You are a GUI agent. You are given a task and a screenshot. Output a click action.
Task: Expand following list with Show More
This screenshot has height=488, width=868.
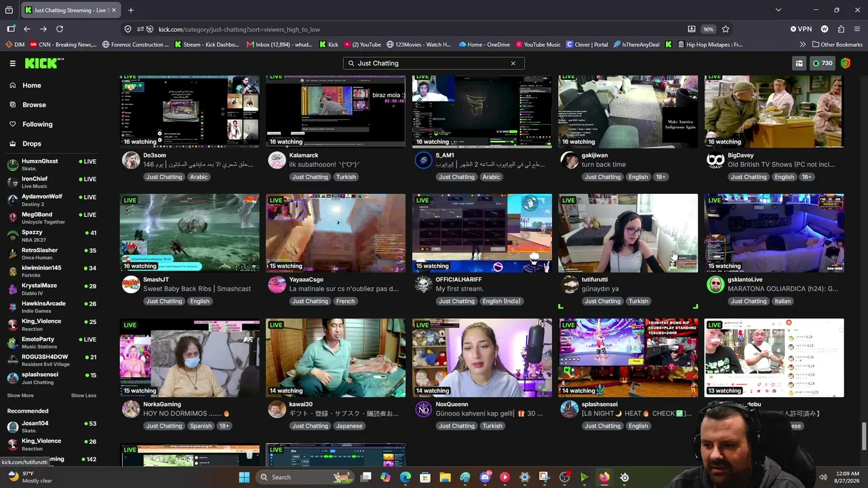[20, 396]
